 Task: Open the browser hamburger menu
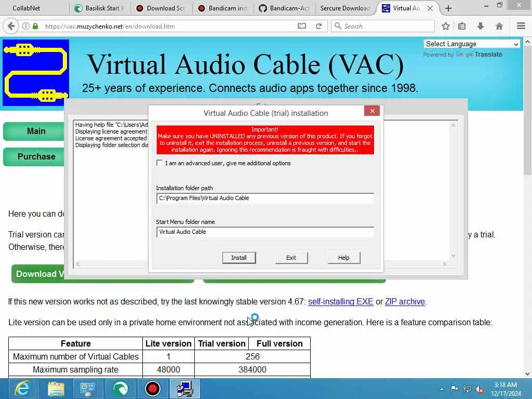pos(521,26)
